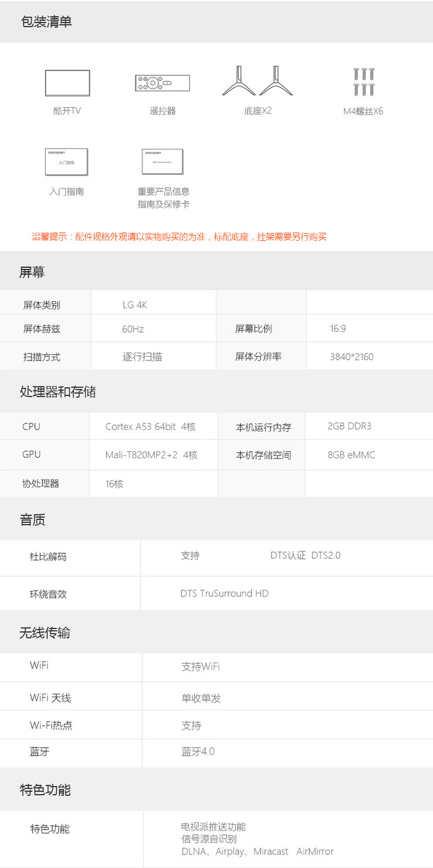Click the 3840*2160 resolution value

(352, 357)
